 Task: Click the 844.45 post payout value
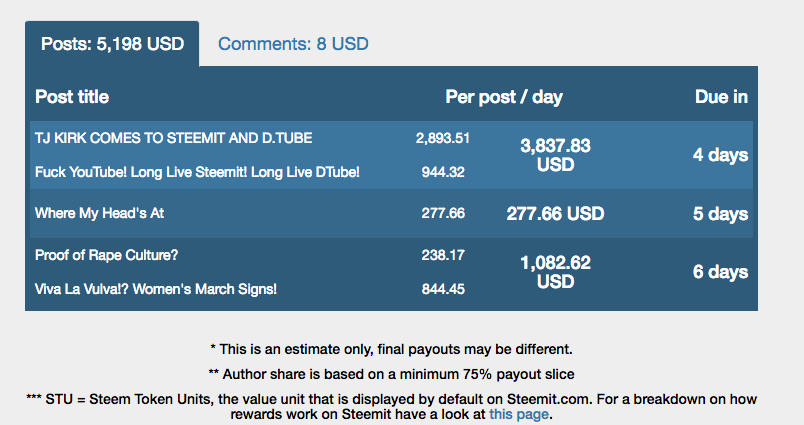[443, 289]
